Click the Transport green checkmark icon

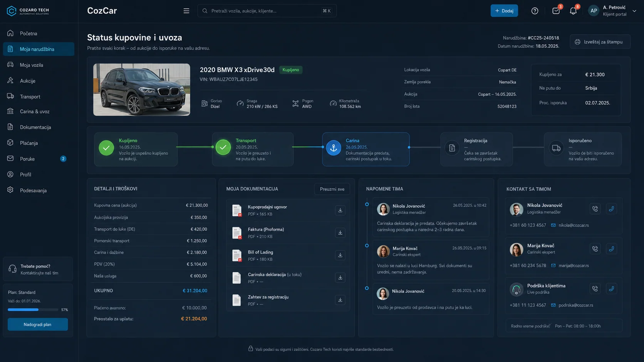pyautogui.click(x=223, y=147)
